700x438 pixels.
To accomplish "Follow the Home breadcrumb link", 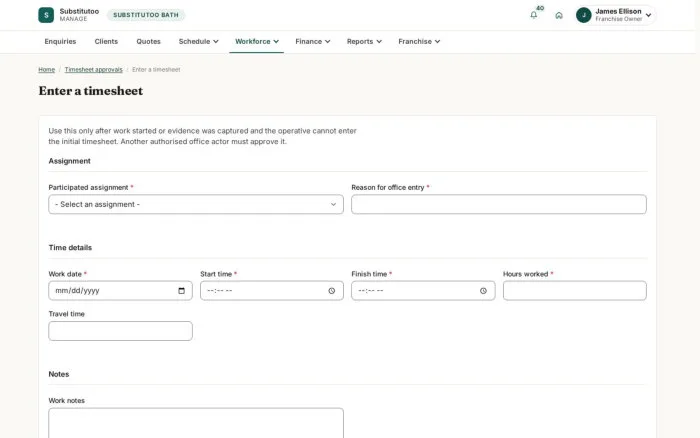I will point(46,70).
